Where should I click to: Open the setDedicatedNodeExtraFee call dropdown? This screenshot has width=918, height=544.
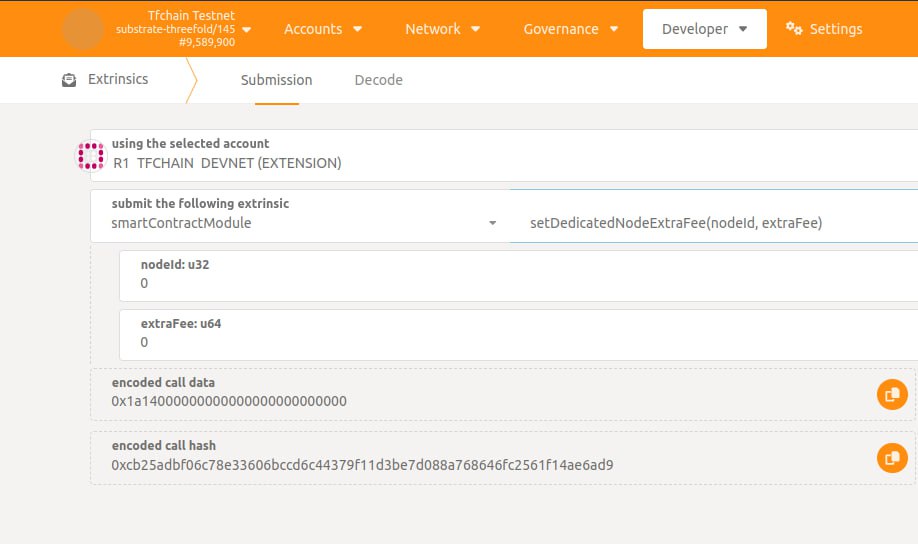click(x=714, y=215)
